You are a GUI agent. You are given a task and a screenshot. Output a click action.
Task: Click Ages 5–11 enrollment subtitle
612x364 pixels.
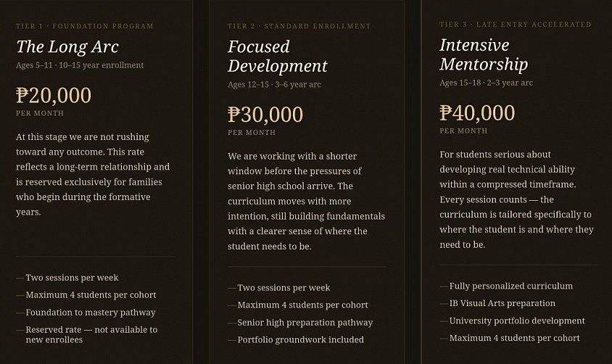pyautogui.click(x=80, y=65)
